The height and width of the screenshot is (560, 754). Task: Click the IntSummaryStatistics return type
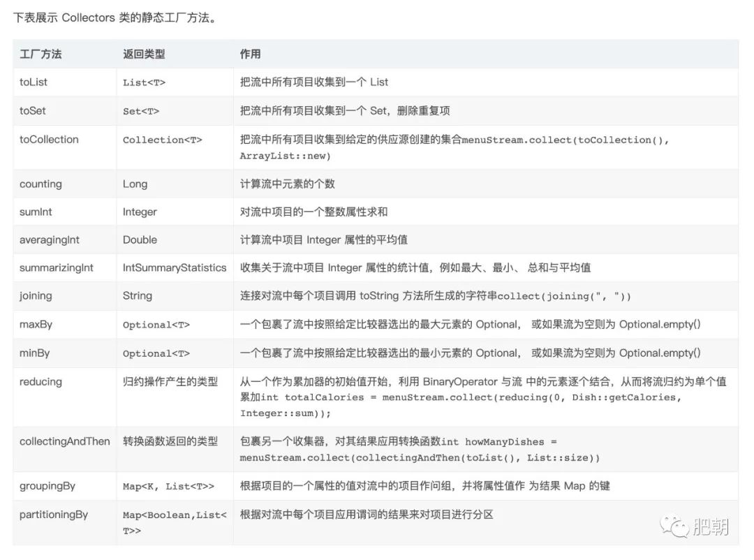pyautogui.click(x=174, y=267)
